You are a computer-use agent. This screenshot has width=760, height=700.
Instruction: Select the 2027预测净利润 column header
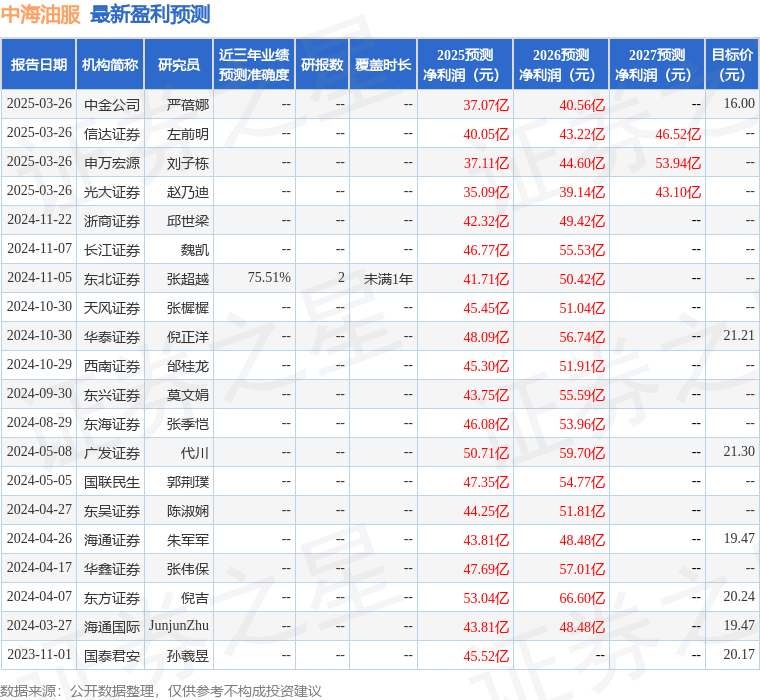[x=657, y=64]
